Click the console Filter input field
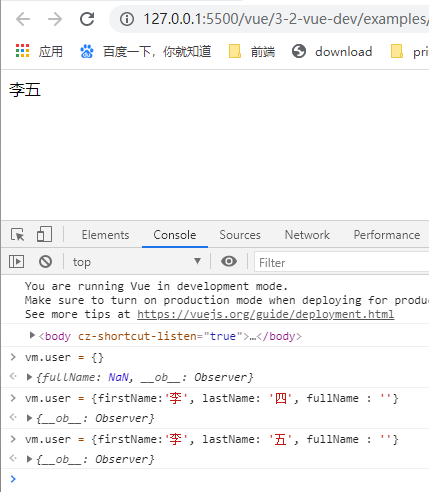Image resolution: width=429 pixels, height=492 pixels. pyautogui.click(x=342, y=263)
